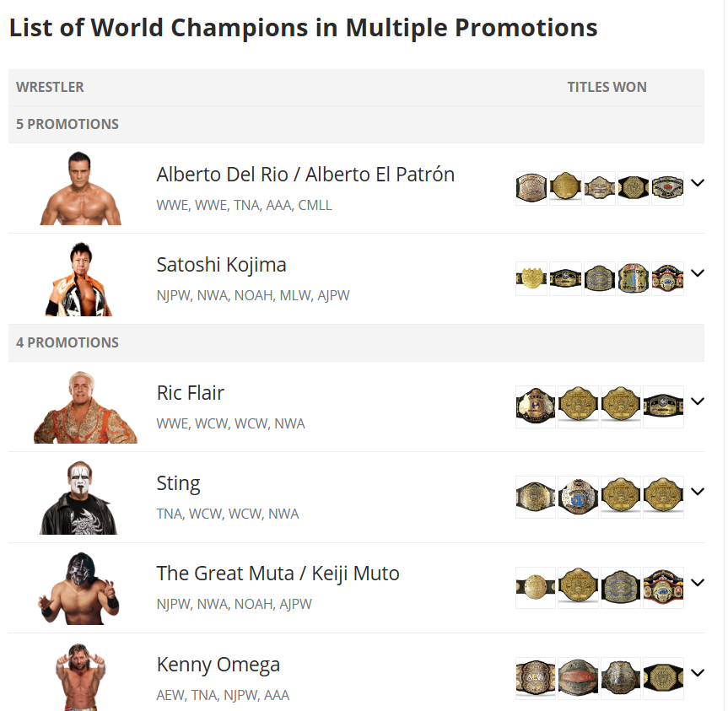This screenshot has height=711, width=728.
Task: Click fourth title belt in Satoshi Kojima row
Action: (x=634, y=278)
